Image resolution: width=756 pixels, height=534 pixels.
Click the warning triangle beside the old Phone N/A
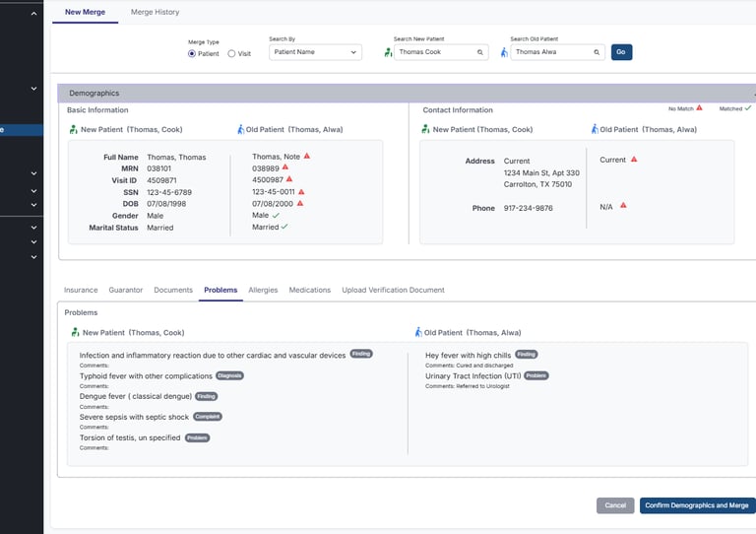(623, 206)
